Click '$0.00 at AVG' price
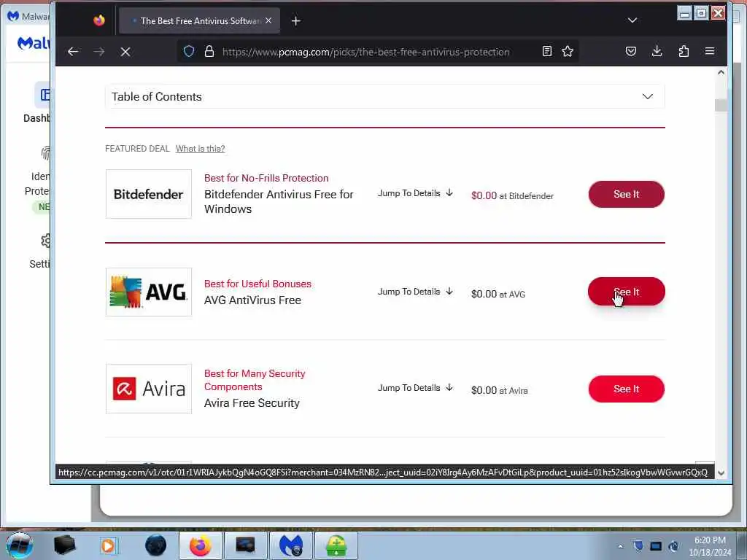This screenshot has width=747, height=560. point(498,295)
